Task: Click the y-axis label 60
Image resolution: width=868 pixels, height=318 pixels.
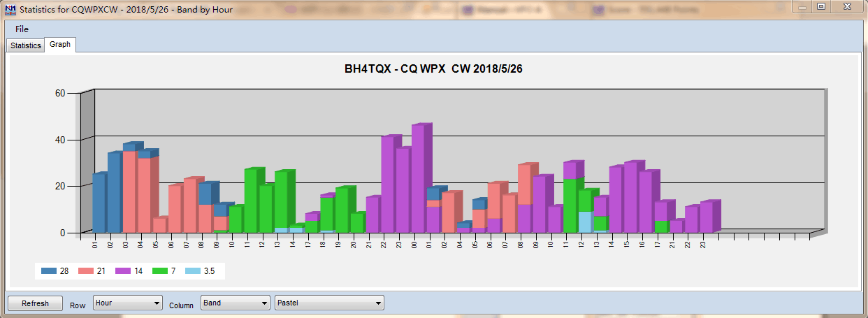Action: [60, 93]
